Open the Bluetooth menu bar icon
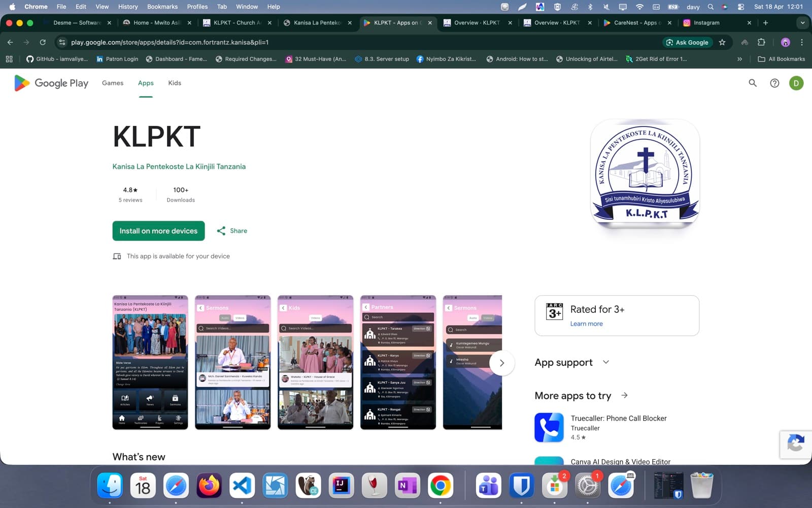Screen dimensions: 812x508 pyautogui.click(x=590, y=7)
